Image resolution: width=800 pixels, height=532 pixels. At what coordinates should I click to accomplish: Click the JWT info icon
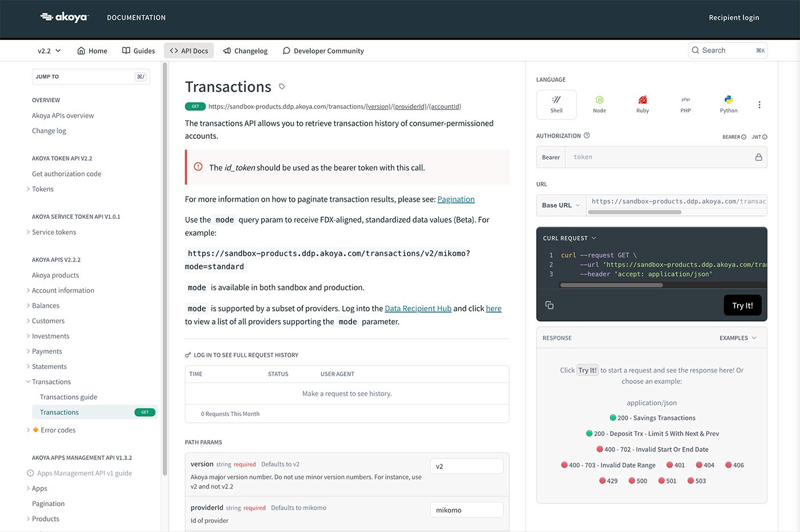pos(765,137)
